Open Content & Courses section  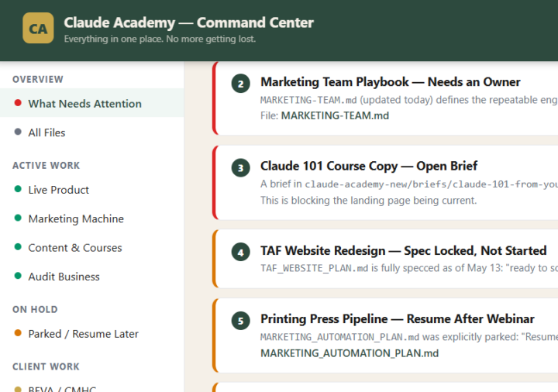click(91, 247)
